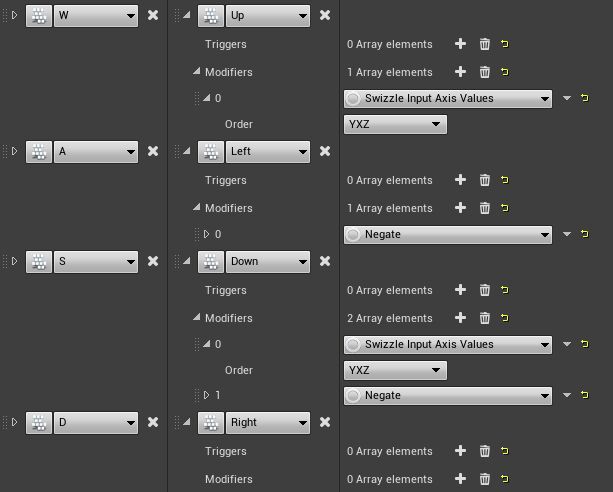The image size is (613, 492).
Task: Remove the W key mapping
Action: coord(153,15)
